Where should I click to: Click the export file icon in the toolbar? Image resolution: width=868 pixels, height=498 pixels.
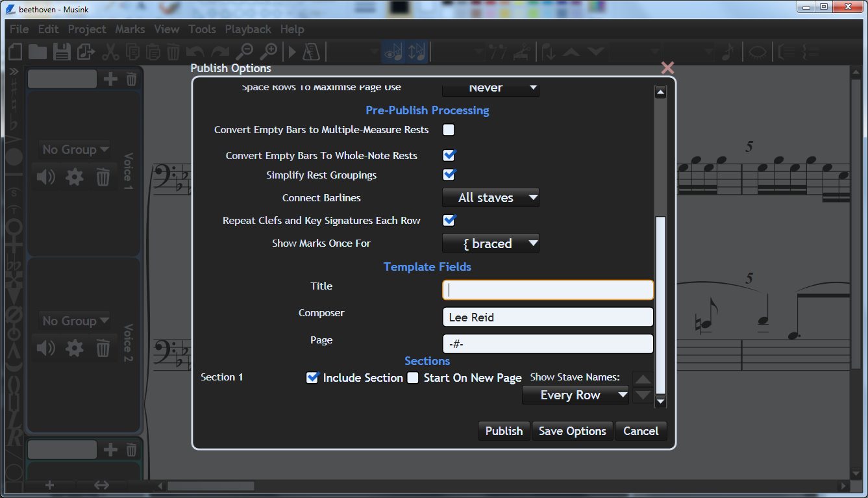coord(86,52)
